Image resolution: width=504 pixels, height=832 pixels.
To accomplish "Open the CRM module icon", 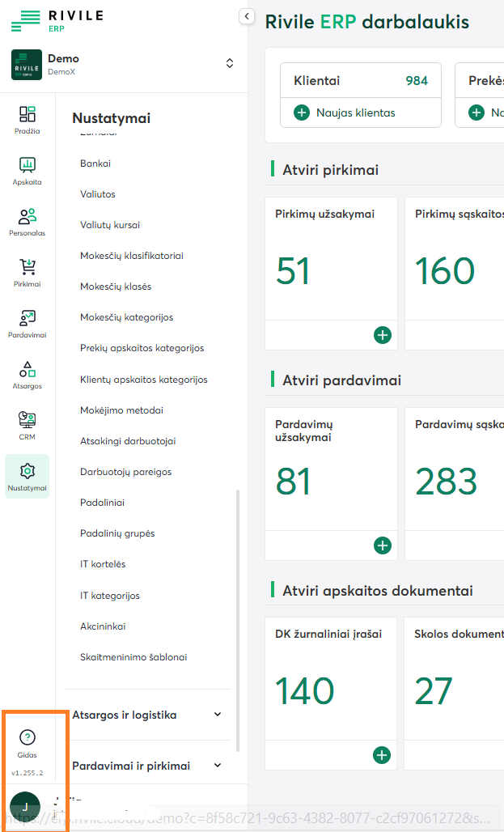I will pos(28,424).
